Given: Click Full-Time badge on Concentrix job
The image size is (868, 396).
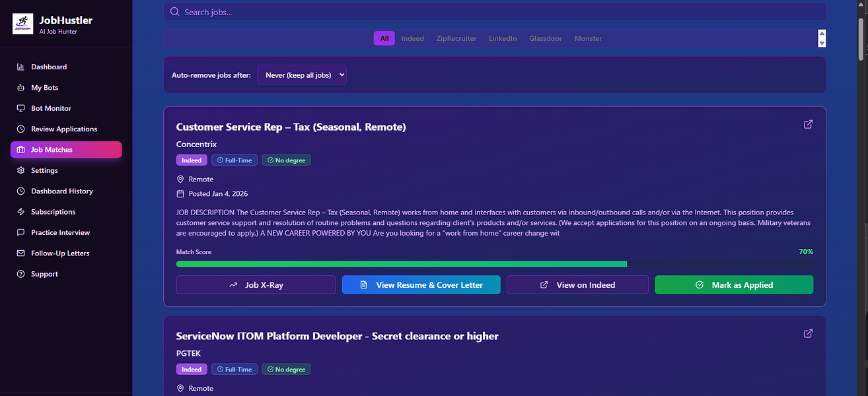Looking at the screenshot, I should point(234,160).
